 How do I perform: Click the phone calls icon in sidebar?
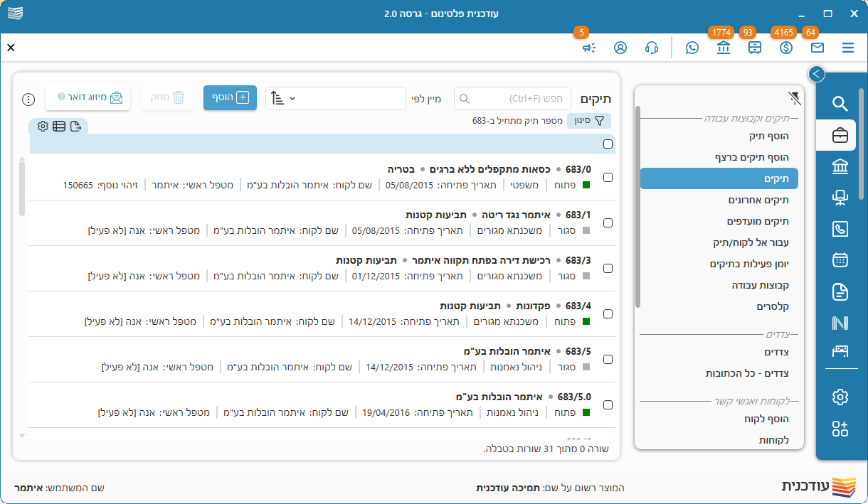(840, 229)
